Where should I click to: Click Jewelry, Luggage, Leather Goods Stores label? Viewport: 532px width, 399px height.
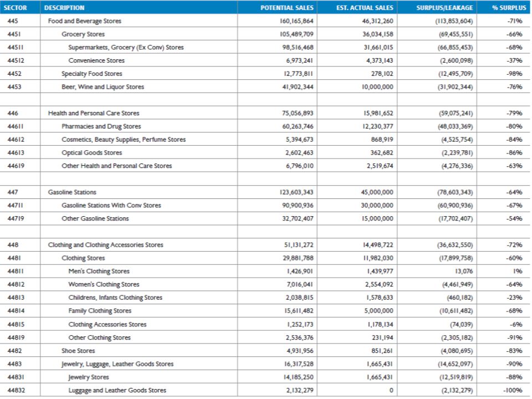[x=117, y=364]
